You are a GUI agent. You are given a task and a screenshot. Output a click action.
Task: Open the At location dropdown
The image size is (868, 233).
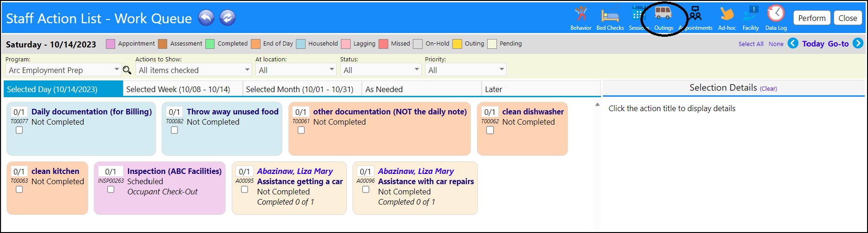(x=296, y=70)
